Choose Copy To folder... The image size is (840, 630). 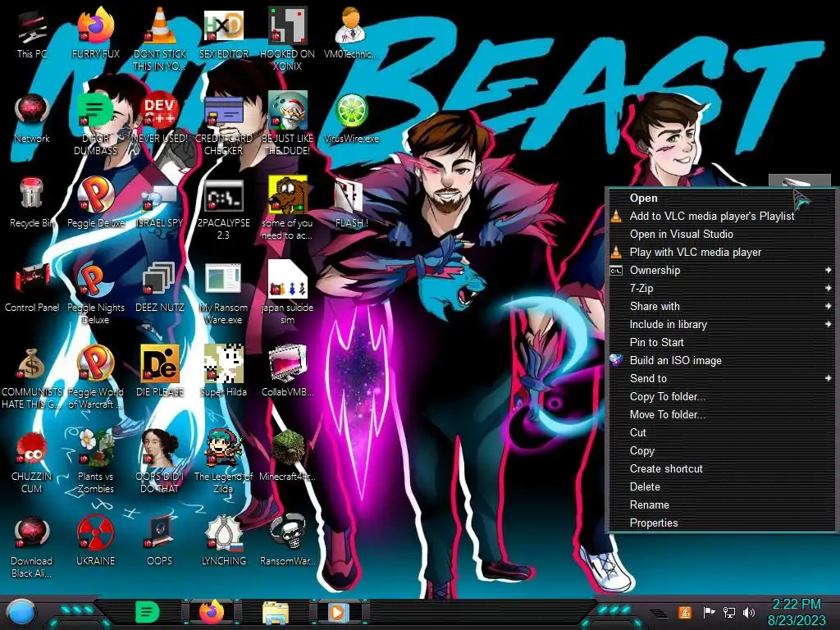coord(722,397)
